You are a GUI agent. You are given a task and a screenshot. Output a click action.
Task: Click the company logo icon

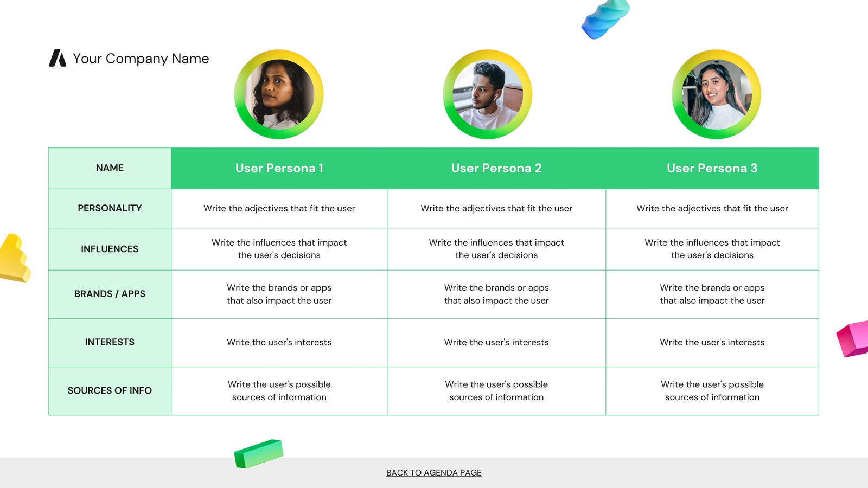58,58
